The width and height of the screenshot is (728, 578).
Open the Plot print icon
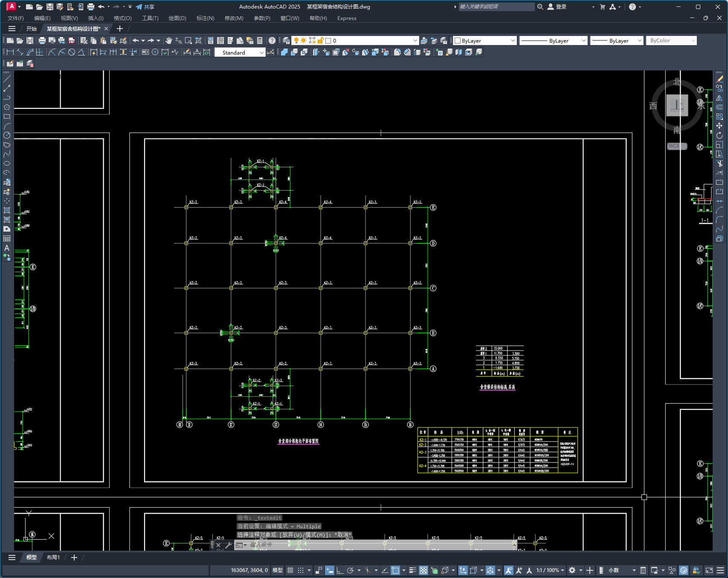tap(42, 41)
